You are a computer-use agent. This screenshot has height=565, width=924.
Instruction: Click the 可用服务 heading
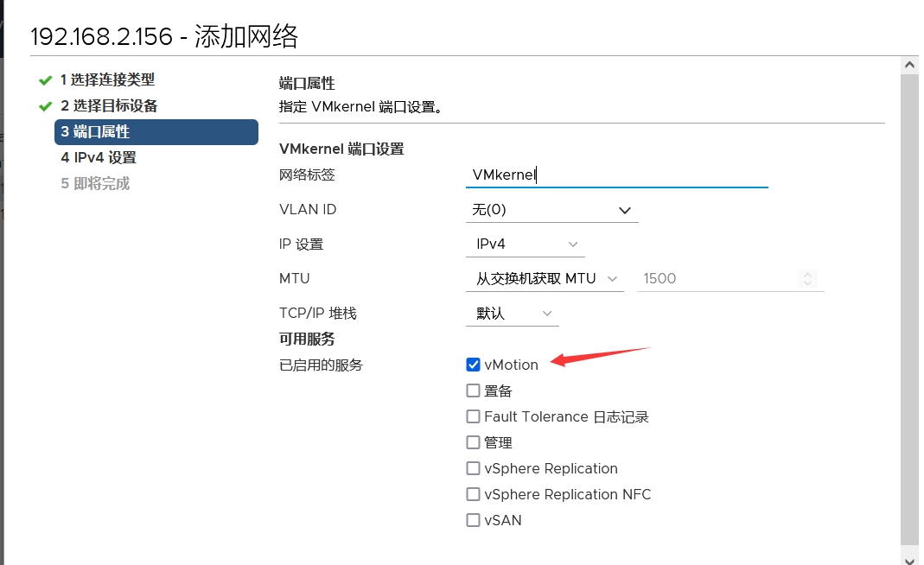[307, 340]
